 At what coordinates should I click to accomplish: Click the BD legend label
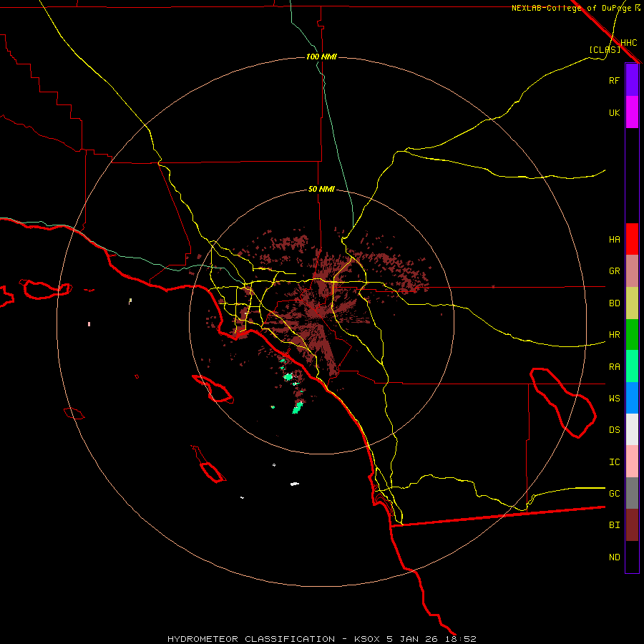pos(614,303)
